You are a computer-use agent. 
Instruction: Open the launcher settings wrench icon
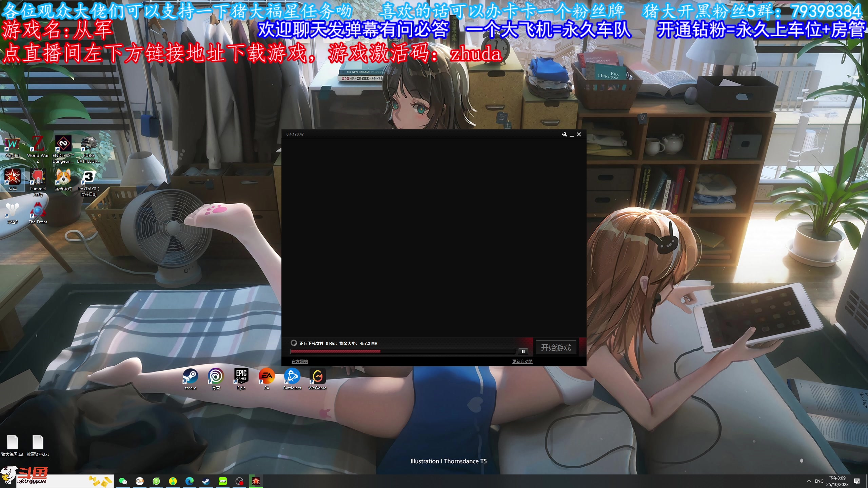[564, 134]
